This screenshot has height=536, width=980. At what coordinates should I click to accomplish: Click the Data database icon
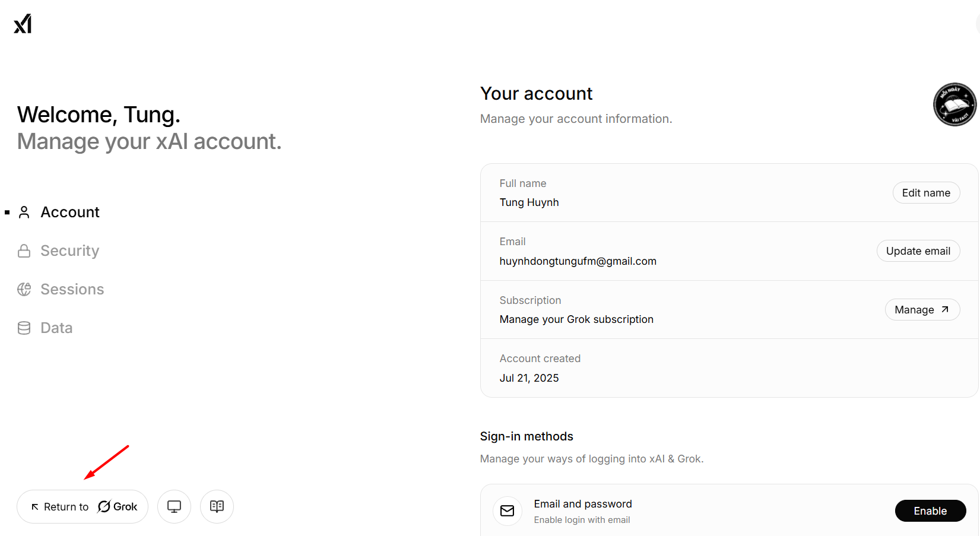[24, 328]
